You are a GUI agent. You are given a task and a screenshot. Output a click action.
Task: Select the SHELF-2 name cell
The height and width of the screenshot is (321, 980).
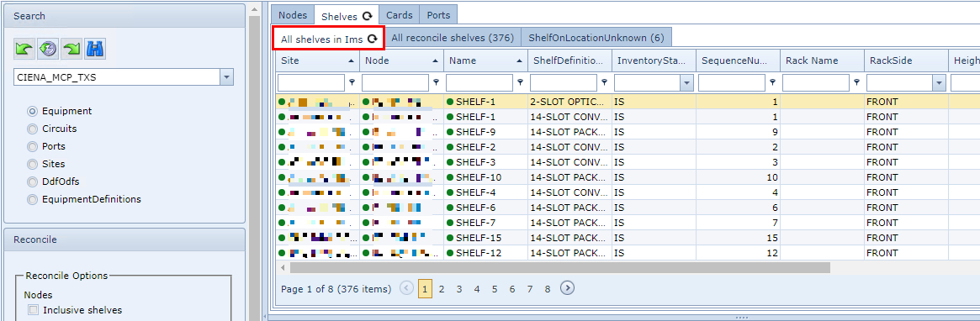click(x=485, y=147)
